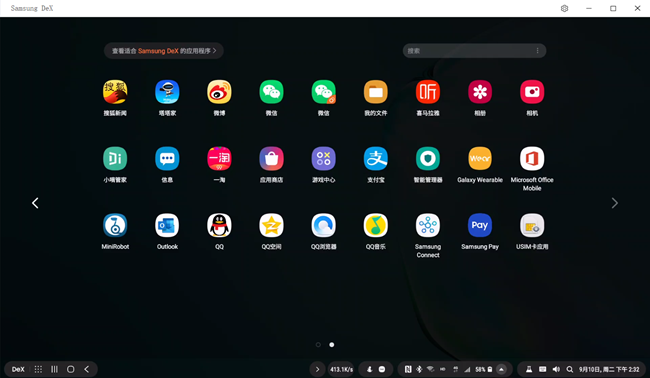Open the Samsung DeX window settings gear

(564, 8)
